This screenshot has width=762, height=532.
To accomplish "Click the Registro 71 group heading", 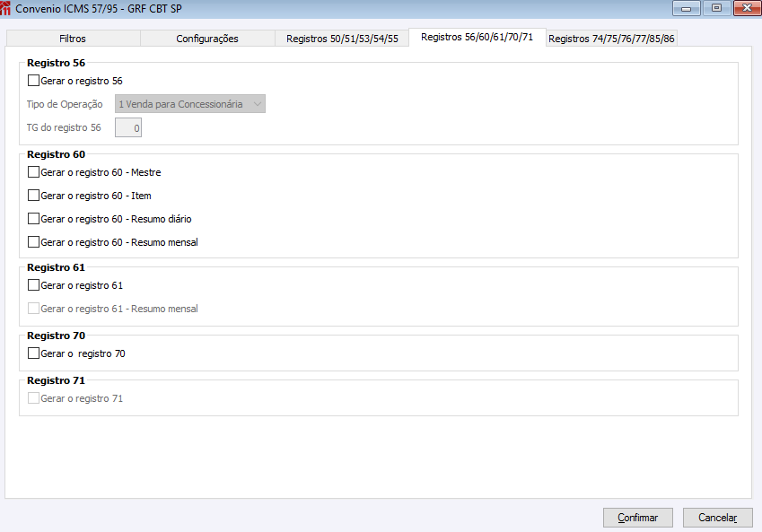I will [x=56, y=380].
